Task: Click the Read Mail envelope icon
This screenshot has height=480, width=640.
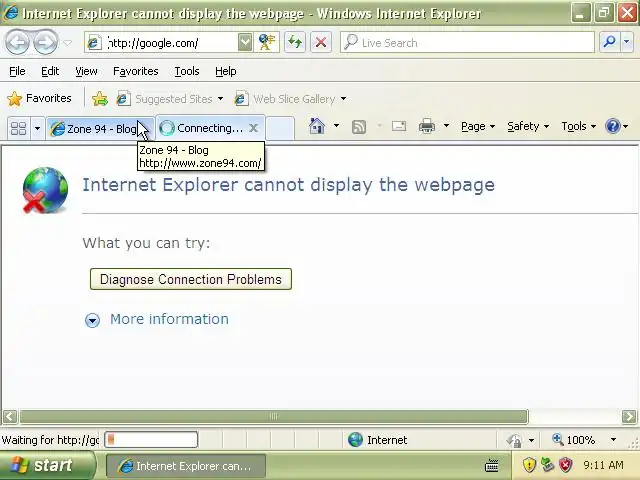Action: coord(399,126)
